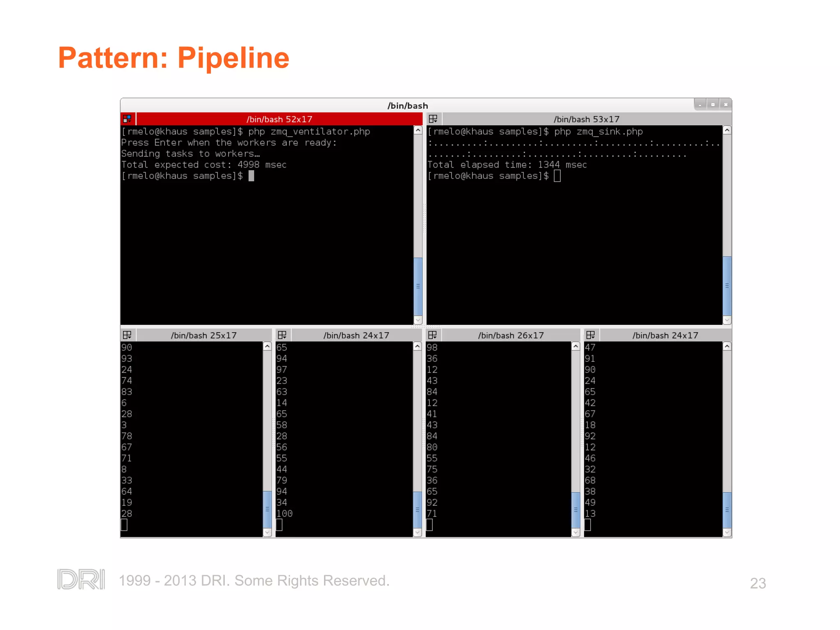Click scroll-down arrow in 25x17 worker terminal

[267, 532]
